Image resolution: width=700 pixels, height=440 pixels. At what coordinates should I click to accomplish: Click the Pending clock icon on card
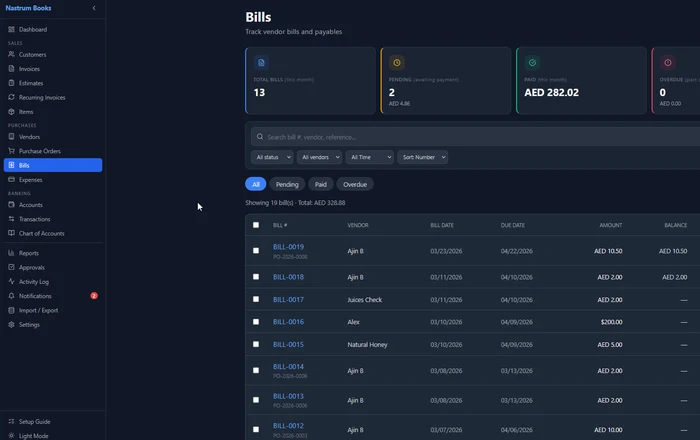coord(397,62)
